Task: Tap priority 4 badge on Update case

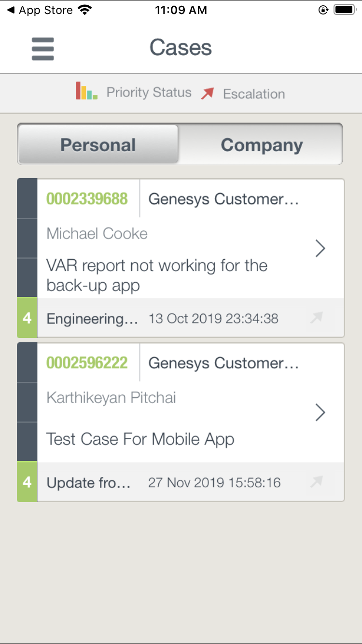Action: coord(27,482)
